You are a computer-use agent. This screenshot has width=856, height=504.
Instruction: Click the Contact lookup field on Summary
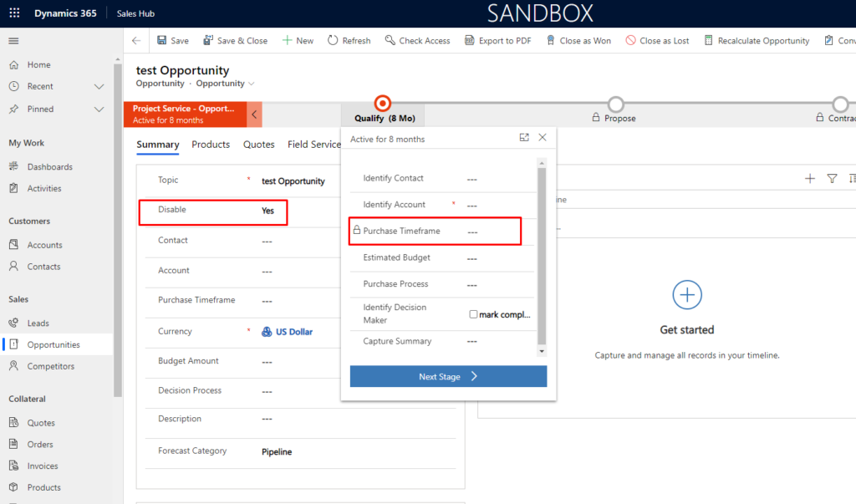point(300,241)
